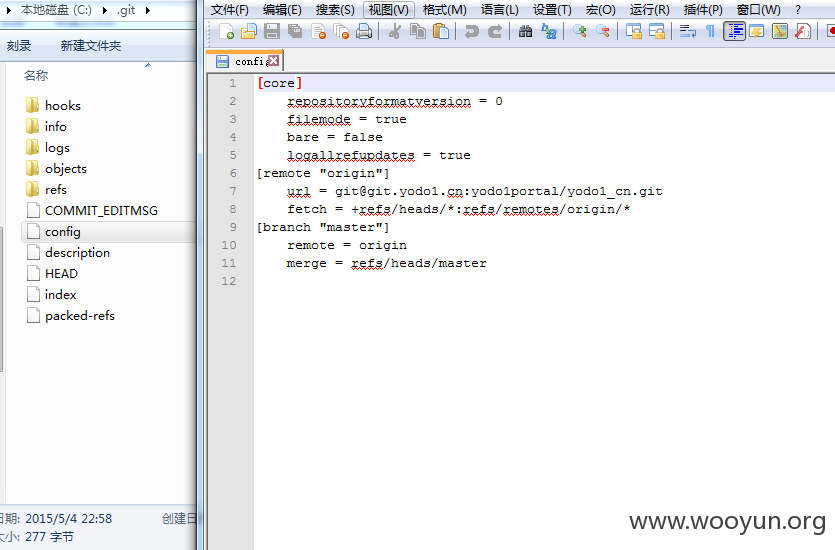Viewport: 835px width, 550px height.
Task: Zoom in the editor view
Action: [x=579, y=31]
